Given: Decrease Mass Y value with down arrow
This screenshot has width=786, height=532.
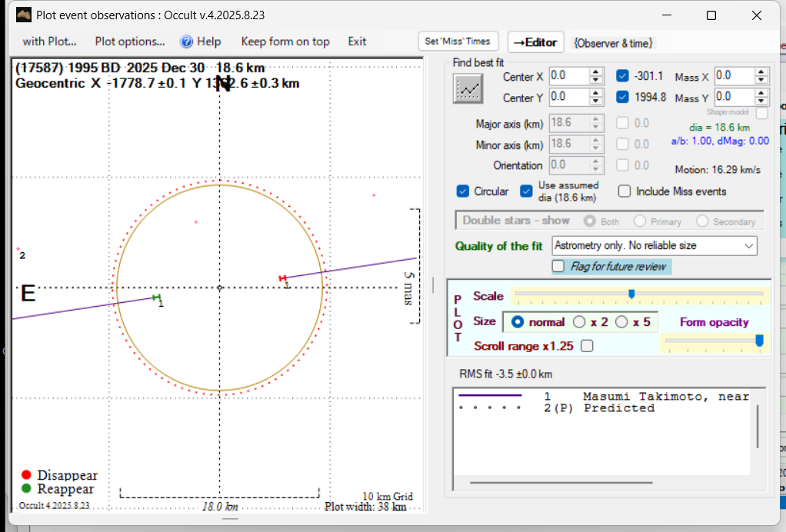Looking at the screenshot, I should click(x=761, y=101).
